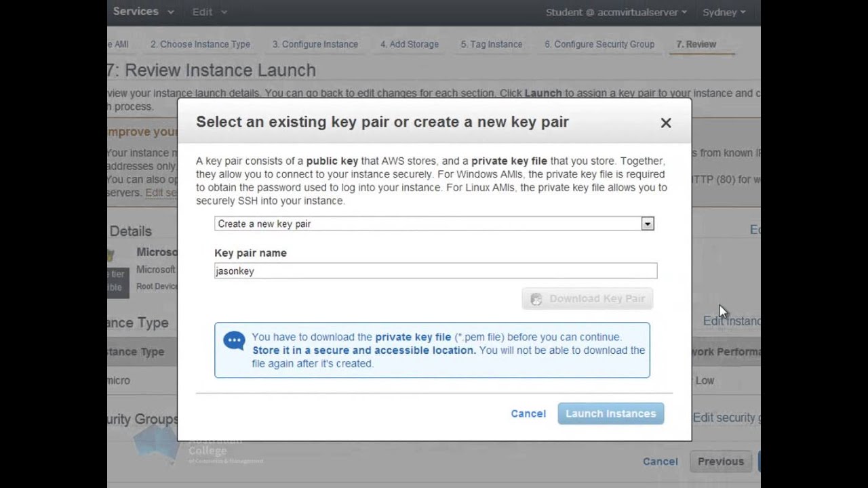The width and height of the screenshot is (868, 488).
Task: Open the Edit menu in top bar
Action: tap(209, 12)
